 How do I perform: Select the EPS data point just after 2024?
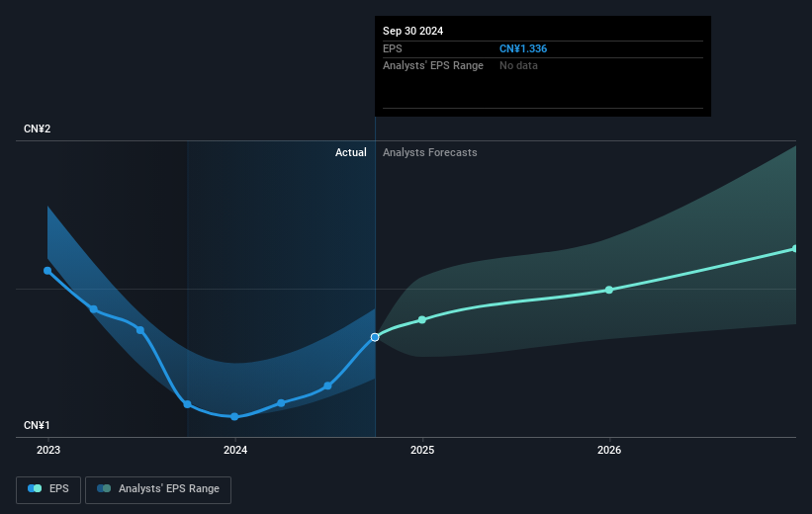point(281,402)
